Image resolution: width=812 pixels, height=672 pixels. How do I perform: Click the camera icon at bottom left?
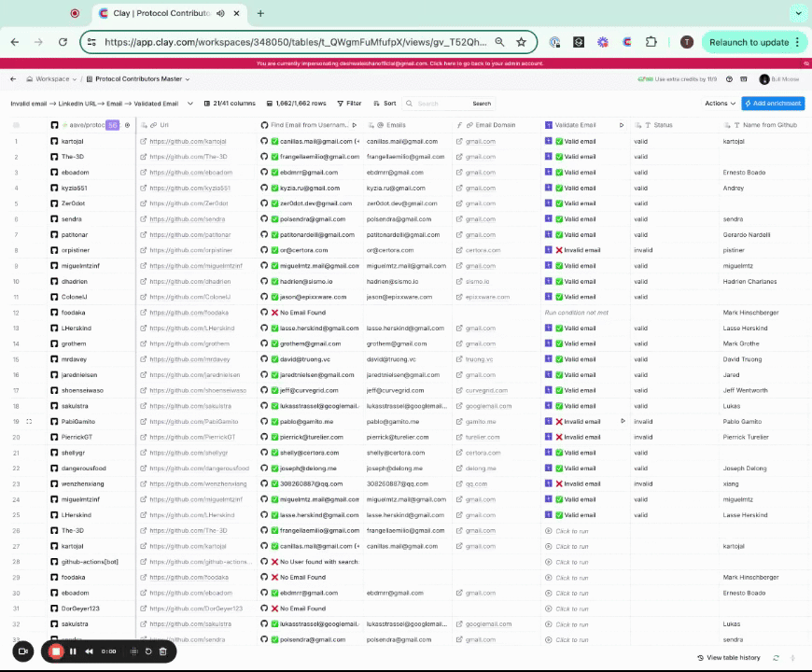pyautogui.click(x=23, y=651)
